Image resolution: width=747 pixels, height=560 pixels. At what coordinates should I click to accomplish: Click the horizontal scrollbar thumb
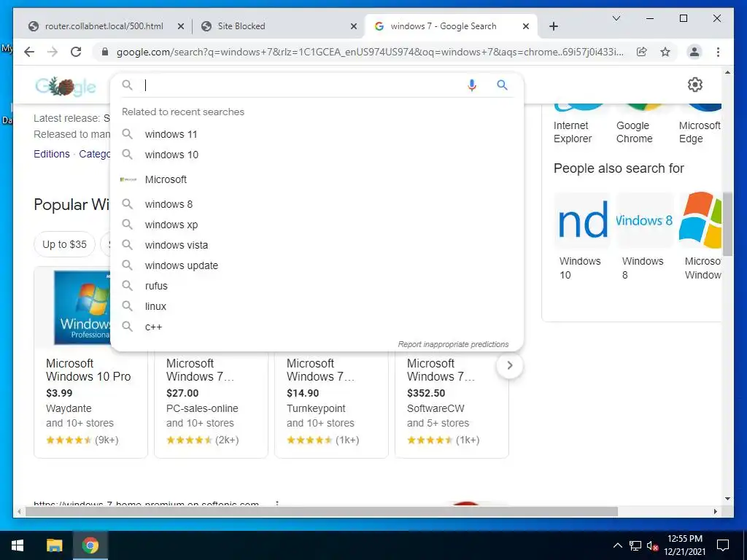pyautogui.click(x=322, y=511)
